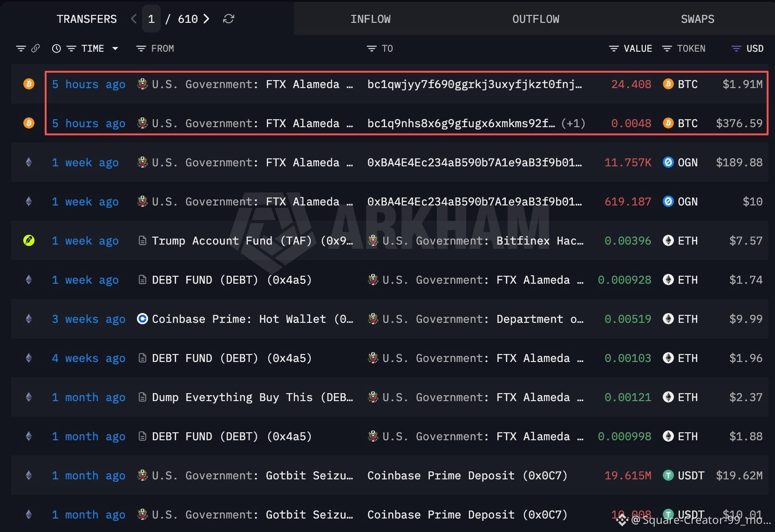Image resolution: width=775 pixels, height=532 pixels.
Task: Click ETH token icon in 0.00519 row
Action: coord(668,319)
